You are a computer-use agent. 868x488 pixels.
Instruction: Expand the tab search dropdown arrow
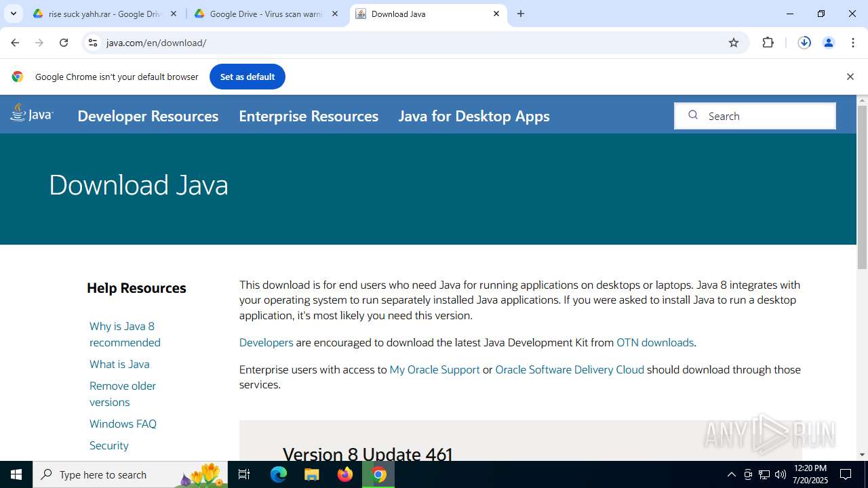pos(13,14)
